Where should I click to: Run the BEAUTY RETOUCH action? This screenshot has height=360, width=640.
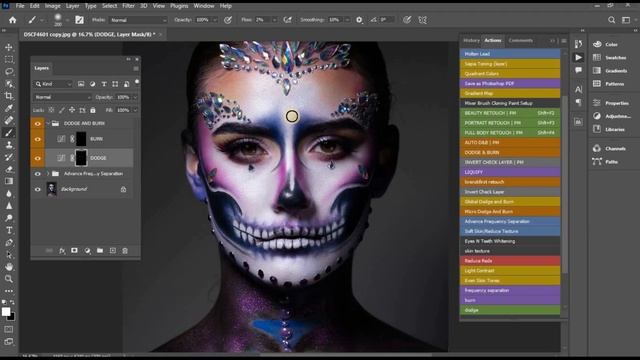tap(510, 113)
